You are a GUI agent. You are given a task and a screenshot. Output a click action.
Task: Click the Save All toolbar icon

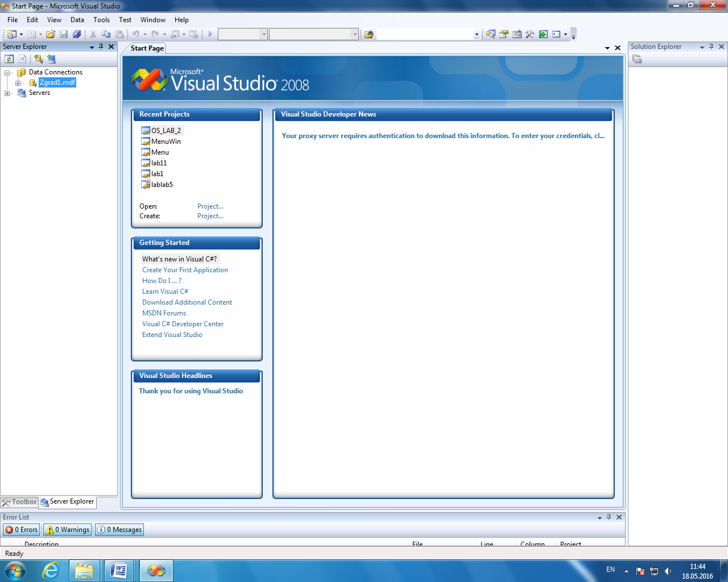click(x=77, y=34)
